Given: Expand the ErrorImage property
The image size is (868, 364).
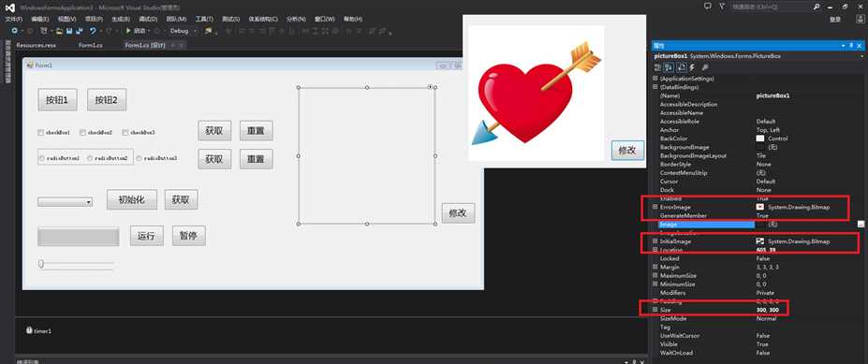Looking at the screenshot, I should tap(655, 207).
